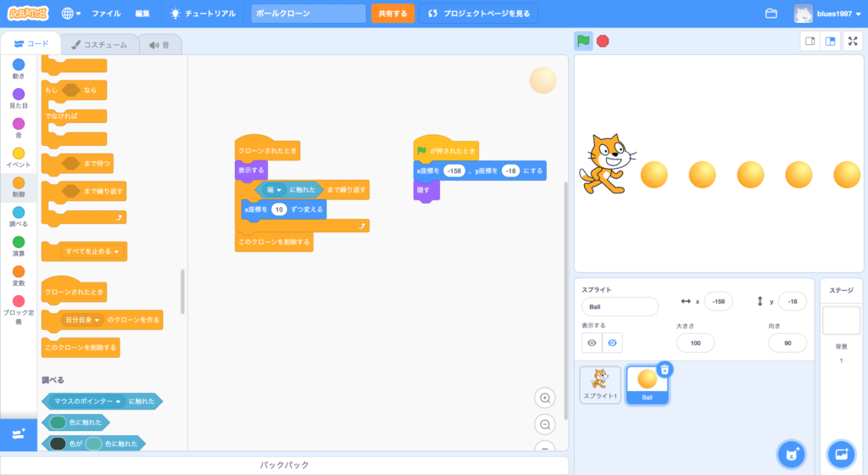Select the 見た目 block category
Viewport: 868px width, 475px height.
19,98
